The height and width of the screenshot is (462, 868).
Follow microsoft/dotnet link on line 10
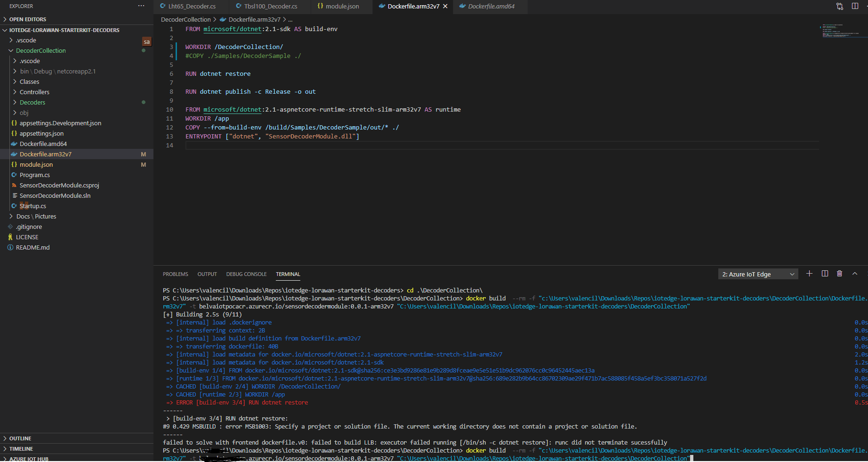tap(233, 109)
